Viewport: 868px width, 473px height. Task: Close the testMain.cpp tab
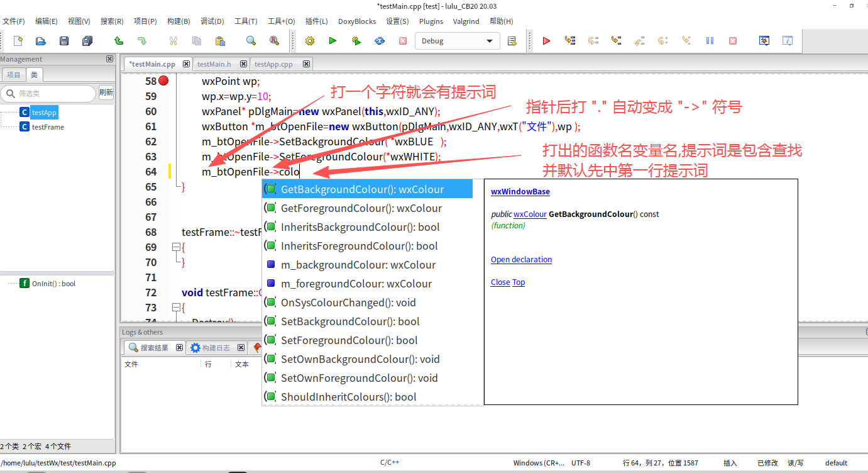pyautogui.click(x=187, y=64)
